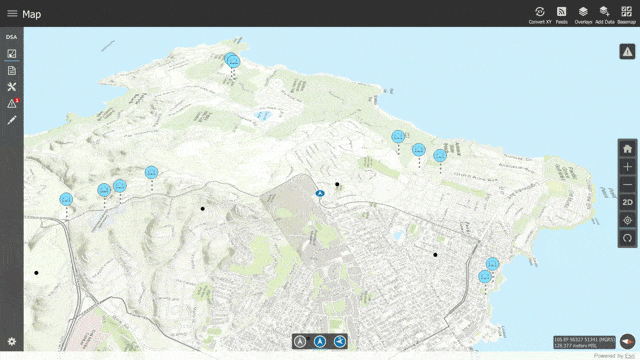Open the Convert XY tool
640x360 pixels.
click(540, 15)
